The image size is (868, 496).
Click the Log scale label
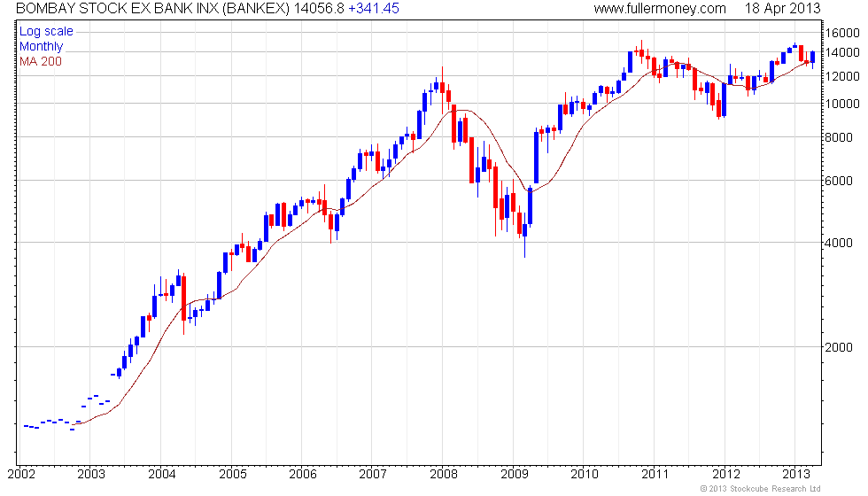(46, 32)
